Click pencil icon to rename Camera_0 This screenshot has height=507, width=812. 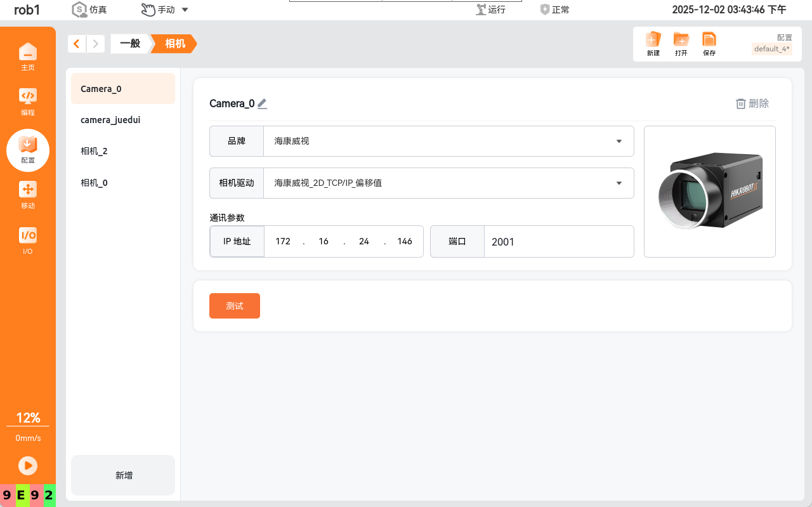pyautogui.click(x=262, y=103)
